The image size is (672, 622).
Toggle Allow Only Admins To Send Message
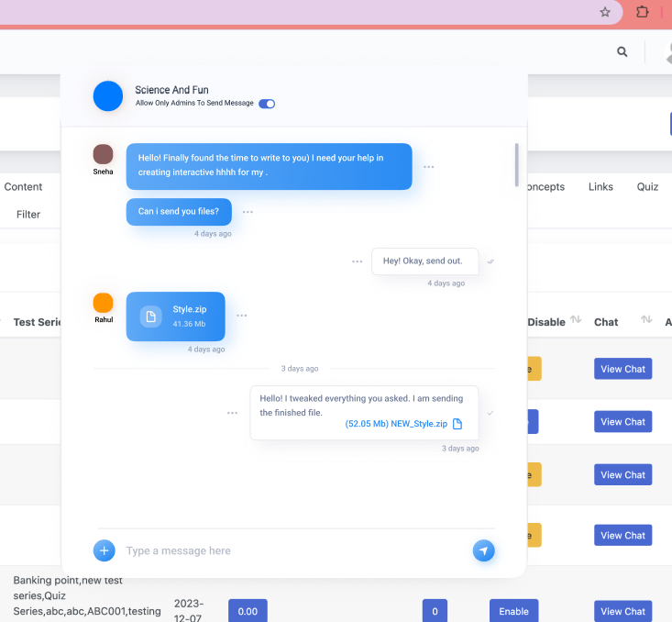coord(267,104)
